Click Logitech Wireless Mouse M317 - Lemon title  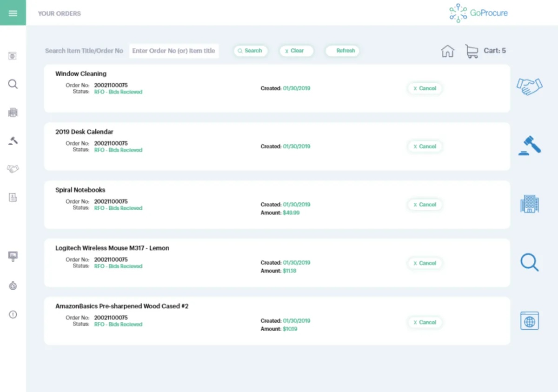(112, 248)
